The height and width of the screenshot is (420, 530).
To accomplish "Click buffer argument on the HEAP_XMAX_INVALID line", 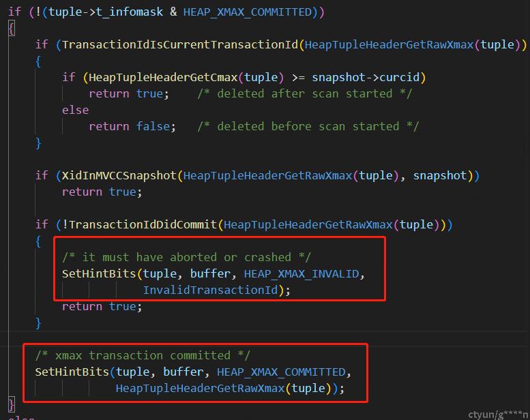I will click(210, 273).
